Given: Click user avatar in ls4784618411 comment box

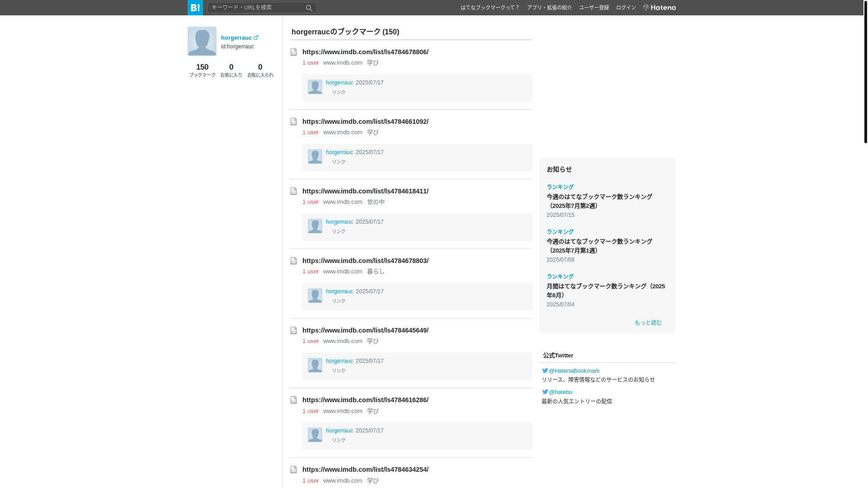Looking at the screenshot, I should click(315, 226).
